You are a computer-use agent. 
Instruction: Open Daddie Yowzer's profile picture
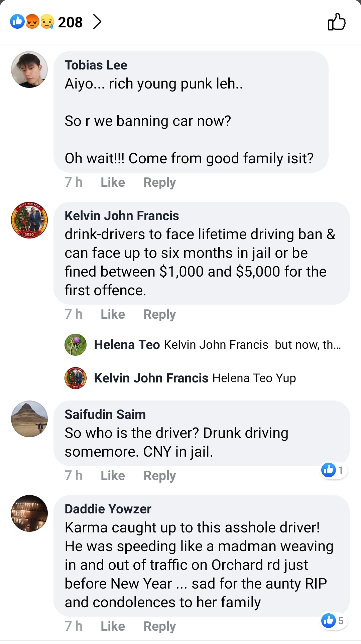point(29,513)
